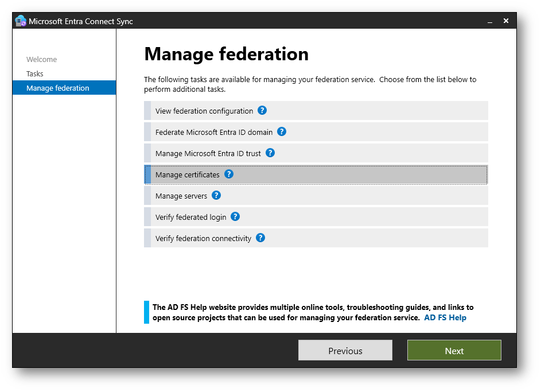Select the Verify federated login task
This screenshot has height=392, width=541.
[x=190, y=218]
